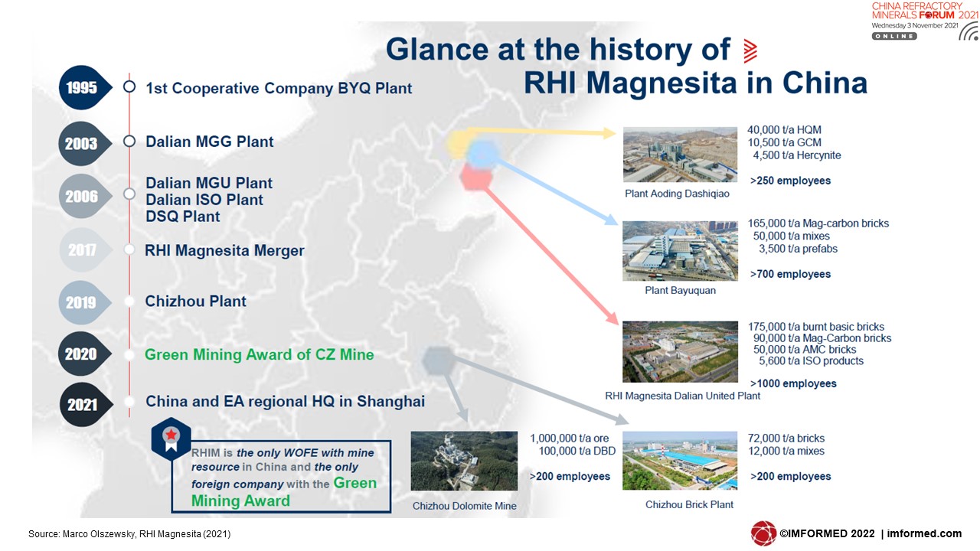Click 'Plant Bayuquan' caption
The height and width of the screenshot is (551, 980).
(x=681, y=291)
